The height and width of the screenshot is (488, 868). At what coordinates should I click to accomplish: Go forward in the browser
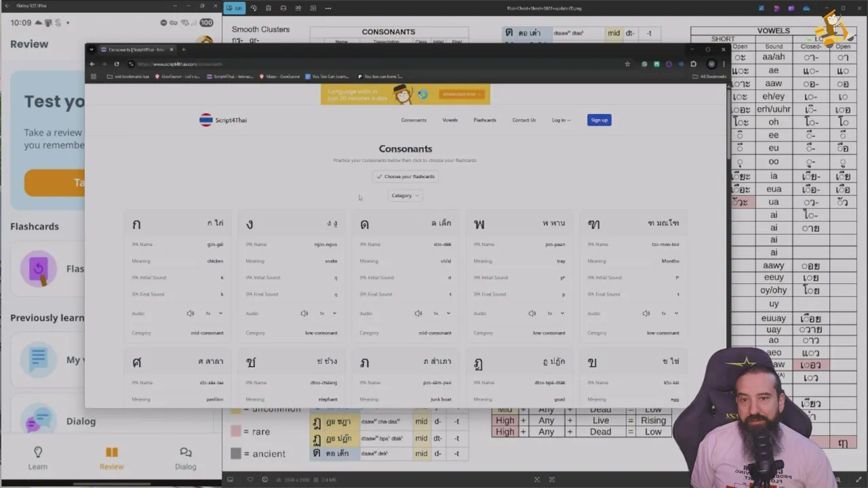click(104, 64)
